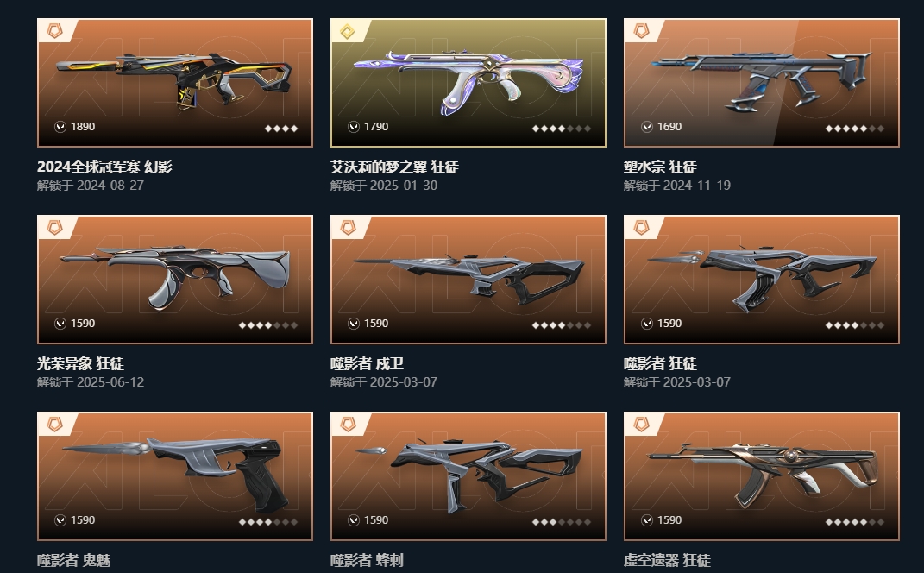This screenshot has height=573, width=924.
Task: Click the 光荣异象 狂徒 title text
Action: pos(81,363)
